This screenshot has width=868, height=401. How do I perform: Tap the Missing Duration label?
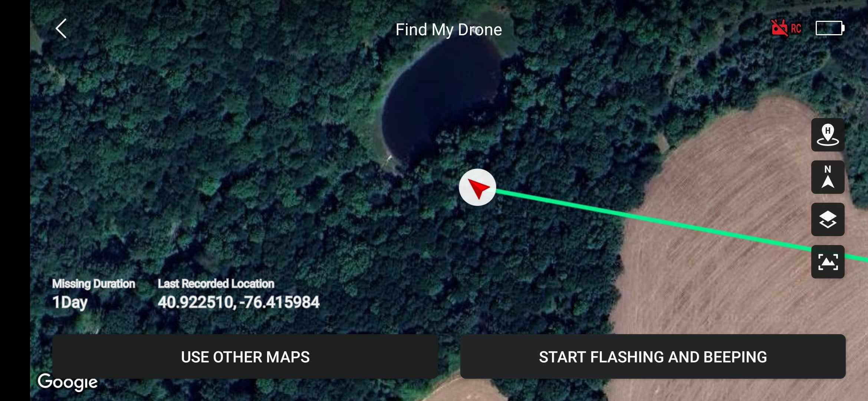(93, 284)
